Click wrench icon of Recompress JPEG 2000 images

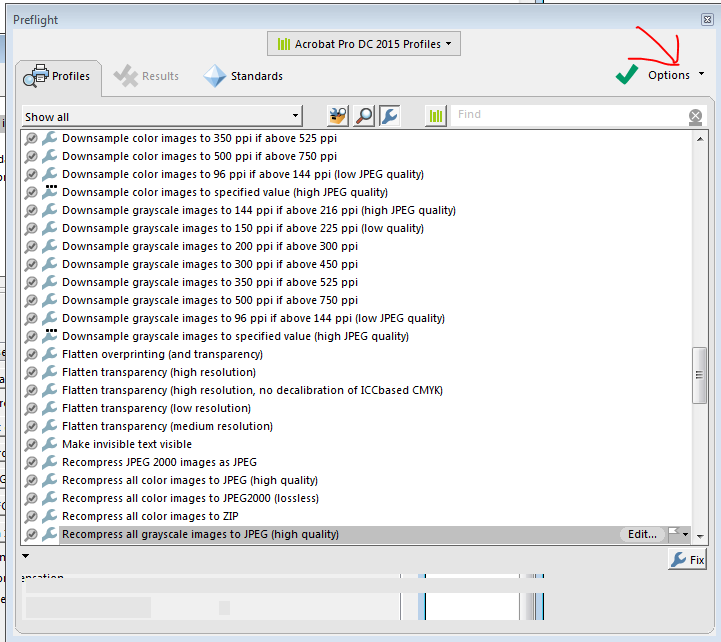click(49, 462)
